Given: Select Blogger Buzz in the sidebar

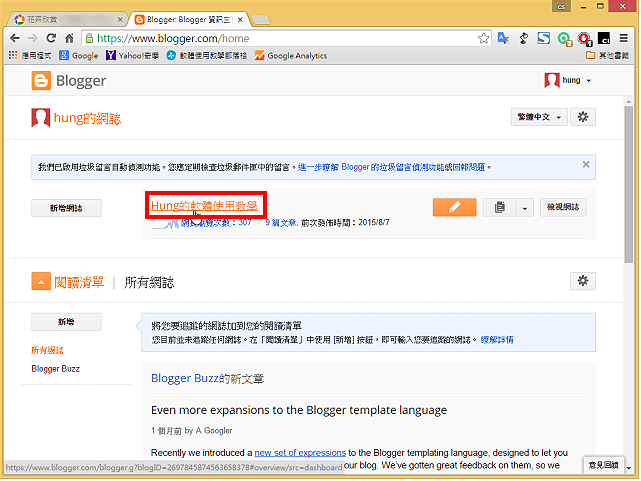Looking at the screenshot, I should (56, 369).
